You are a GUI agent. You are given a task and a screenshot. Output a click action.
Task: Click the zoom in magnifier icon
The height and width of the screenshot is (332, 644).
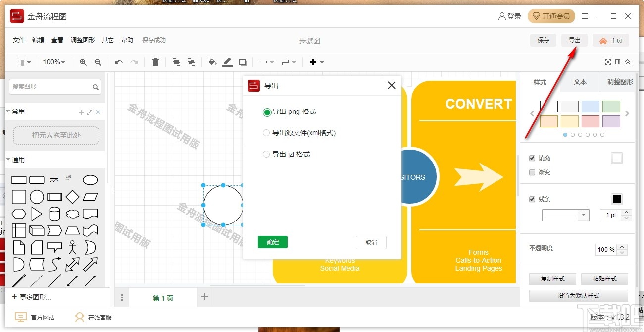pos(83,62)
